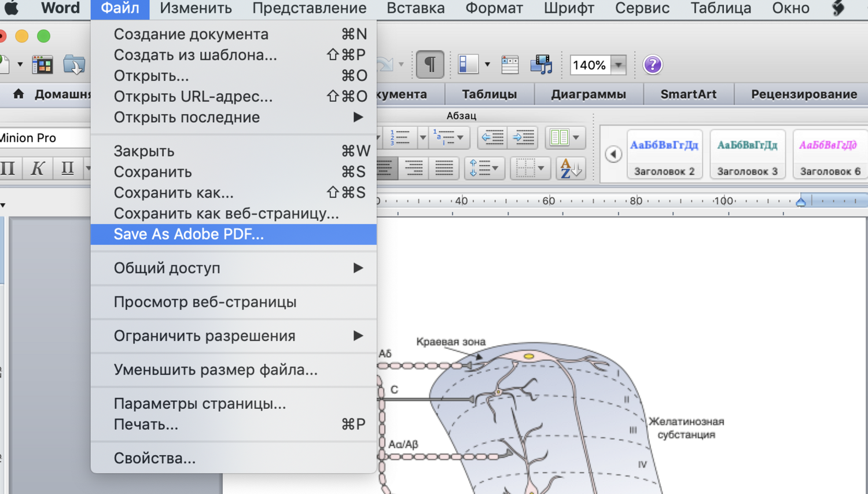Click the font name field Minion Pro
Viewport: 868px width, 494px height.
click(45, 138)
